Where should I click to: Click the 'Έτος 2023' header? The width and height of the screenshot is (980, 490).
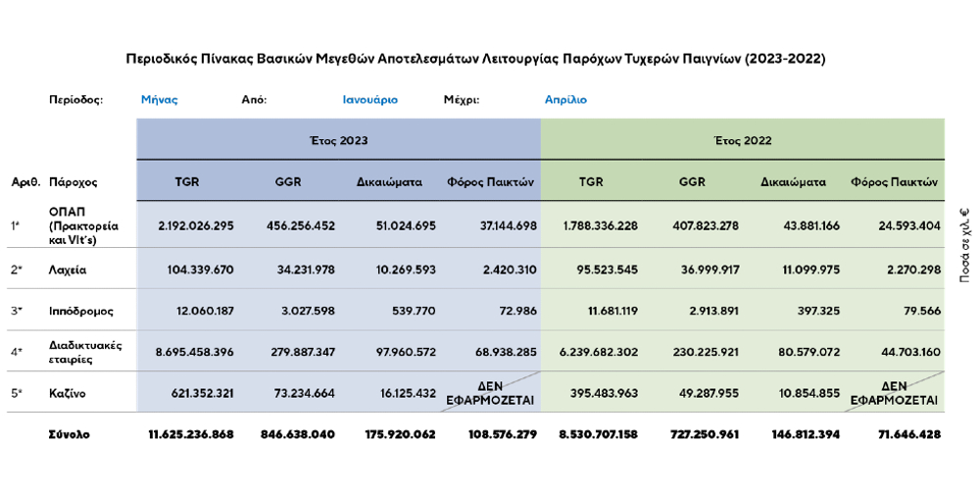[339, 140]
